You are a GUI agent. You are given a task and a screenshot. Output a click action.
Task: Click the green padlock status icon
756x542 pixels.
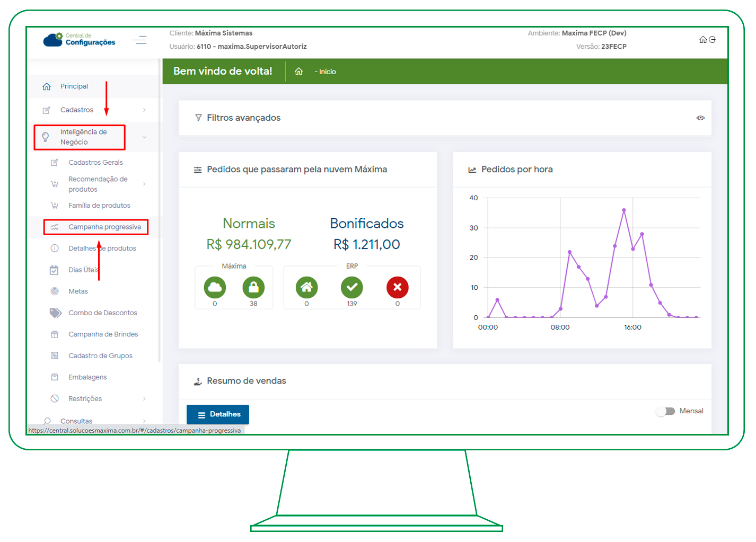[253, 288]
